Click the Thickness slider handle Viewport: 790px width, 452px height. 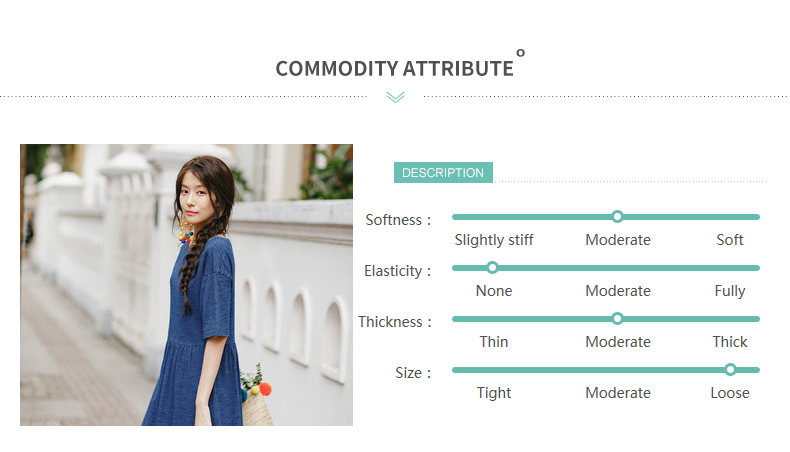click(617, 318)
